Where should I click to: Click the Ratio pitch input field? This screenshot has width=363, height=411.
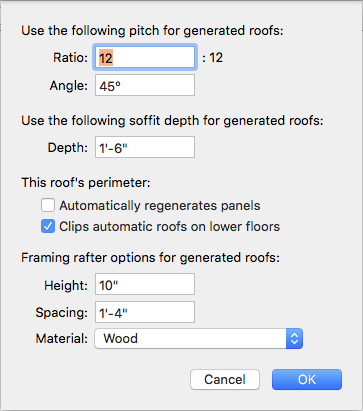[145, 57]
